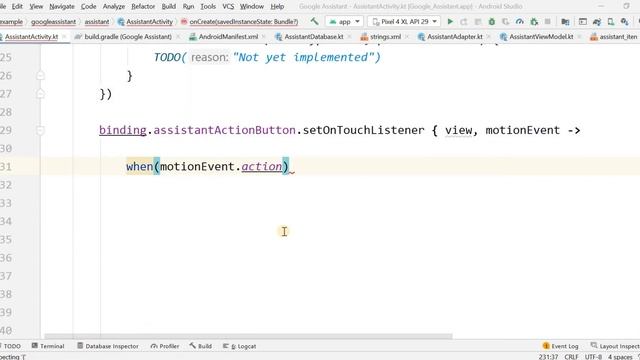Image resolution: width=640 pixels, height=360 pixels.
Task: Click the UTF-8 encoding status indicator
Action: point(593,357)
